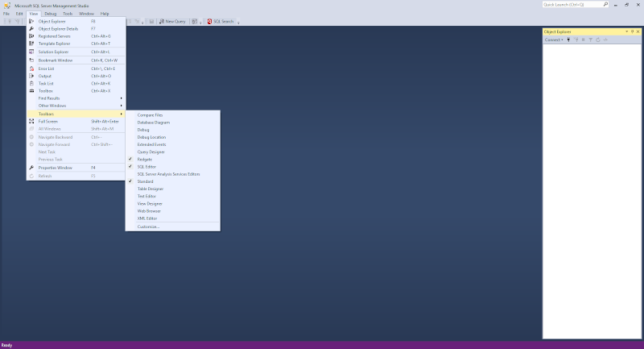Click the Output menu icon
Screen dimensions: 644x349
(x=31, y=76)
